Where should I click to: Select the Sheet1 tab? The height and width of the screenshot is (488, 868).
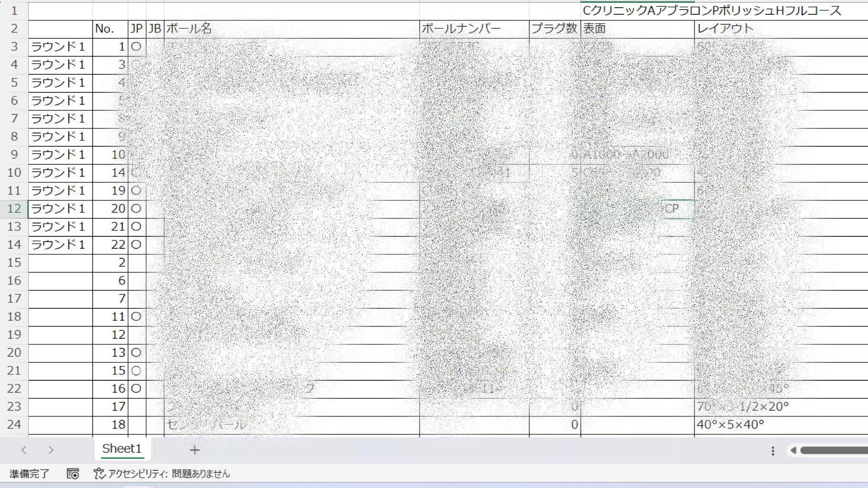pos(122,449)
